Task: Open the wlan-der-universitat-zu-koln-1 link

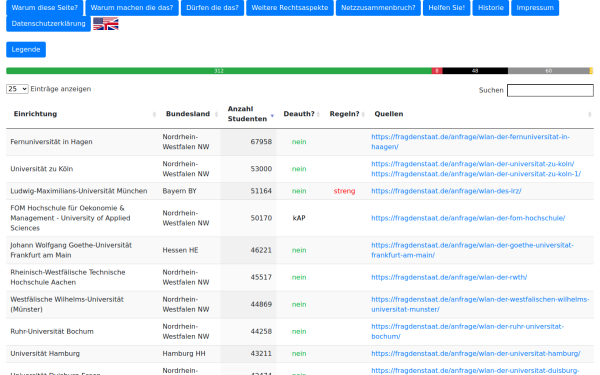Action: pyautogui.click(x=476, y=174)
